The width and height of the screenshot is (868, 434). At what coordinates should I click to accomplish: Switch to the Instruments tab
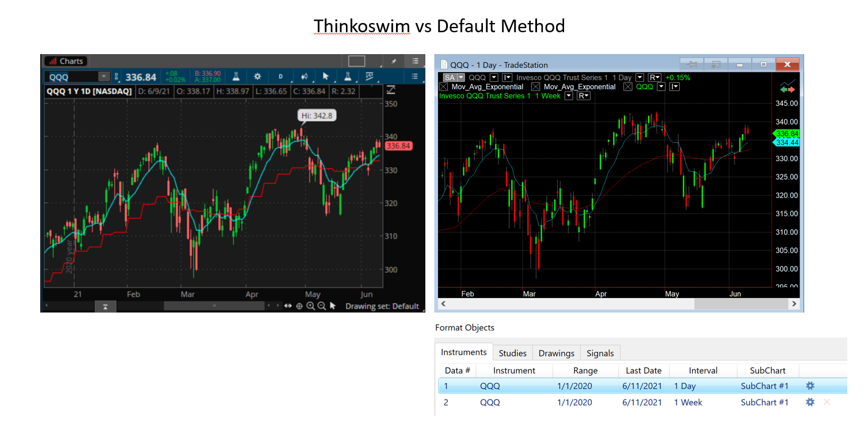click(x=464, y=353)
